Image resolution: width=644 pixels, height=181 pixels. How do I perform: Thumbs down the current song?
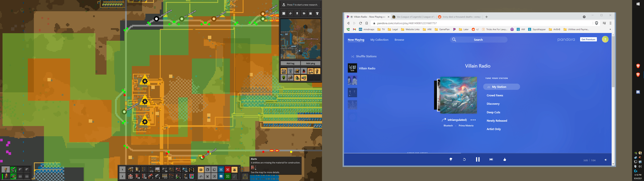(x=451, y=159)
